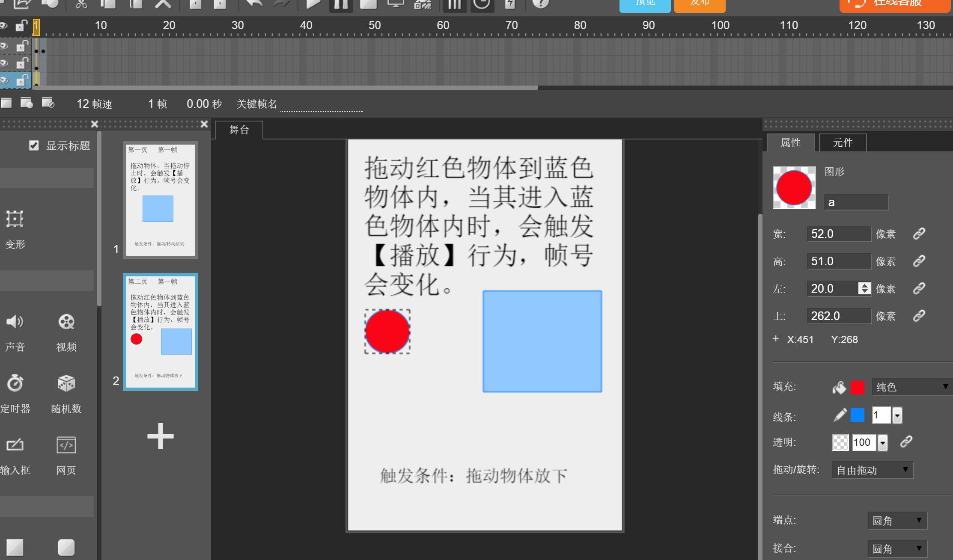Open help via the question mark icon
953x560 pixels.
(x=541, y=3)
